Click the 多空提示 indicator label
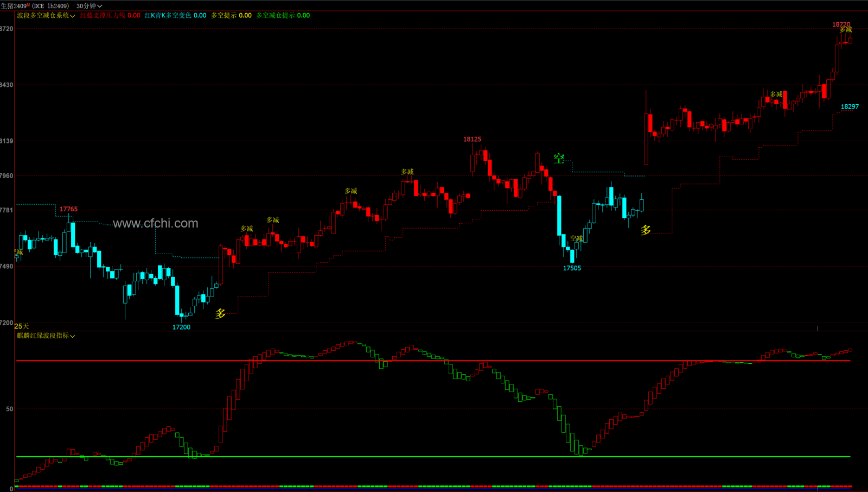This screenshot has height=492, width=868. pyautogui.click(x=224, y=15)
